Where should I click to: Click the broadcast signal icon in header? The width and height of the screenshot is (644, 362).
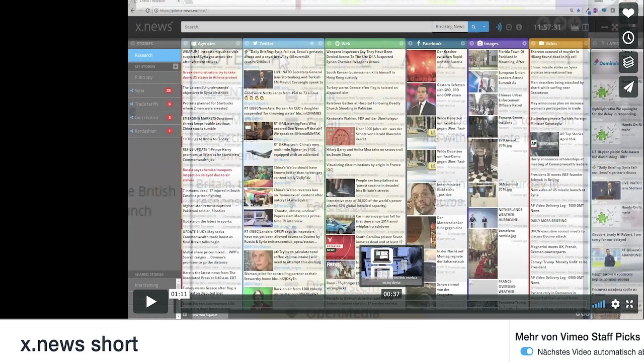499,27
